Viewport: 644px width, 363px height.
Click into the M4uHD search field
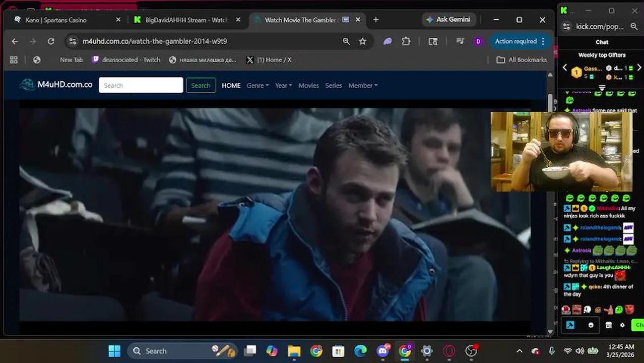(141, 85)
